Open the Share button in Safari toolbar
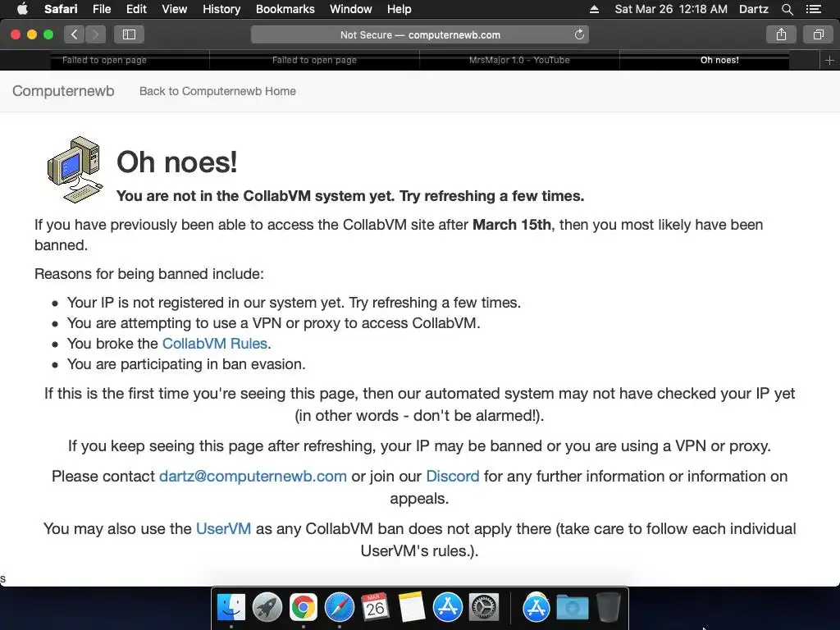 tap(781, 34)
